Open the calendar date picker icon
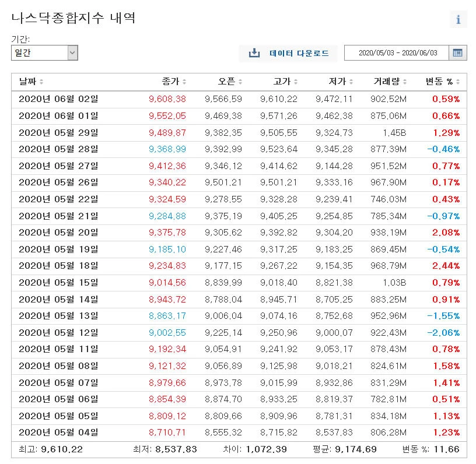Image resolution: width=476 pixels, height=464 pixels. point(457,53)
